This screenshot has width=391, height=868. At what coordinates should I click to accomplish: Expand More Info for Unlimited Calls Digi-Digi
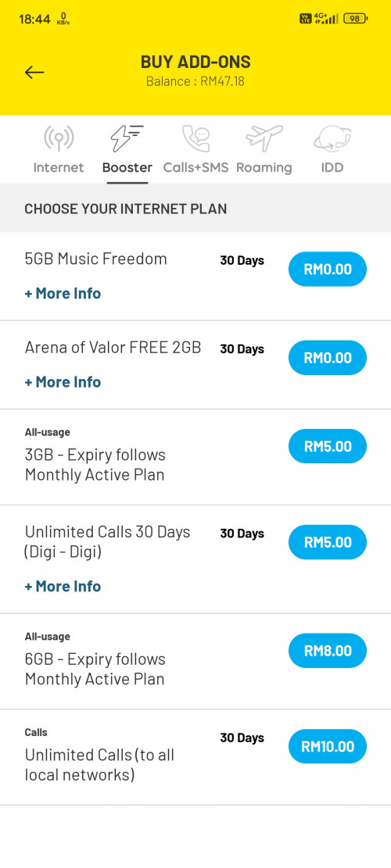pyautogui.click(x=63, y=586)
